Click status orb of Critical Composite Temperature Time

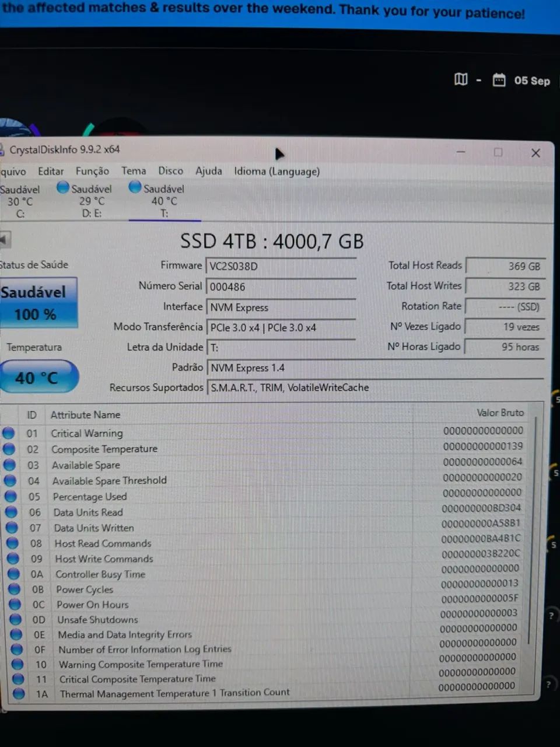click(18, 679)
